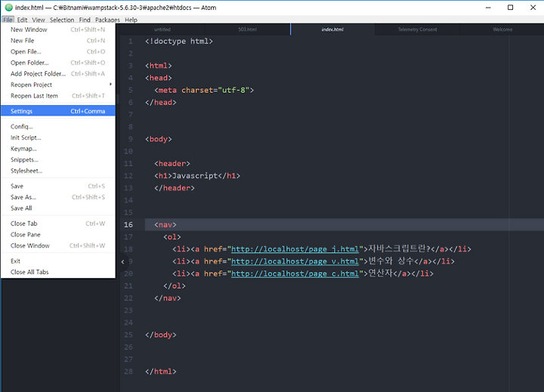The width and height of the screenshot is (544, 392).
Task: Open the Snippets... menu entry
Action: (58, 160)
